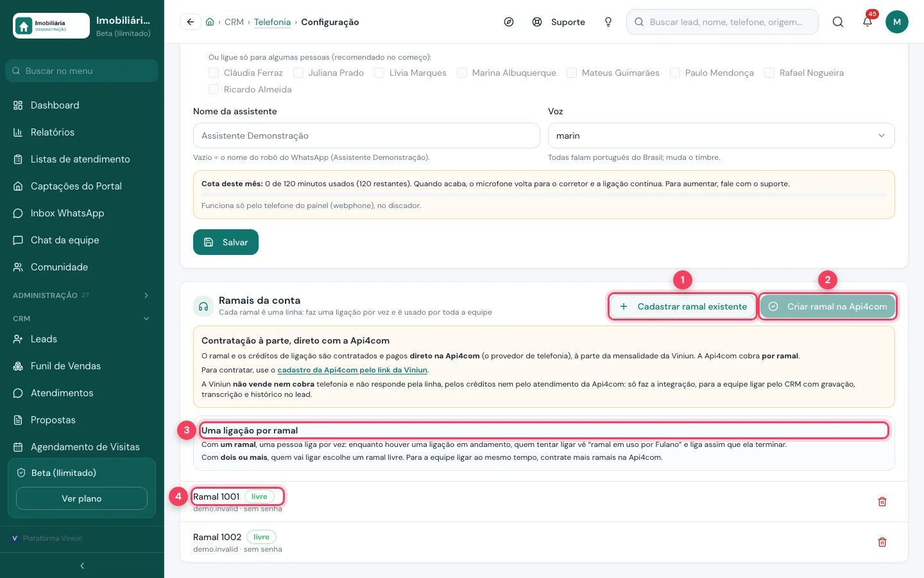Check the Rafael Nogueira checkbox
This screenshot has height=578, width=924.
769,73
